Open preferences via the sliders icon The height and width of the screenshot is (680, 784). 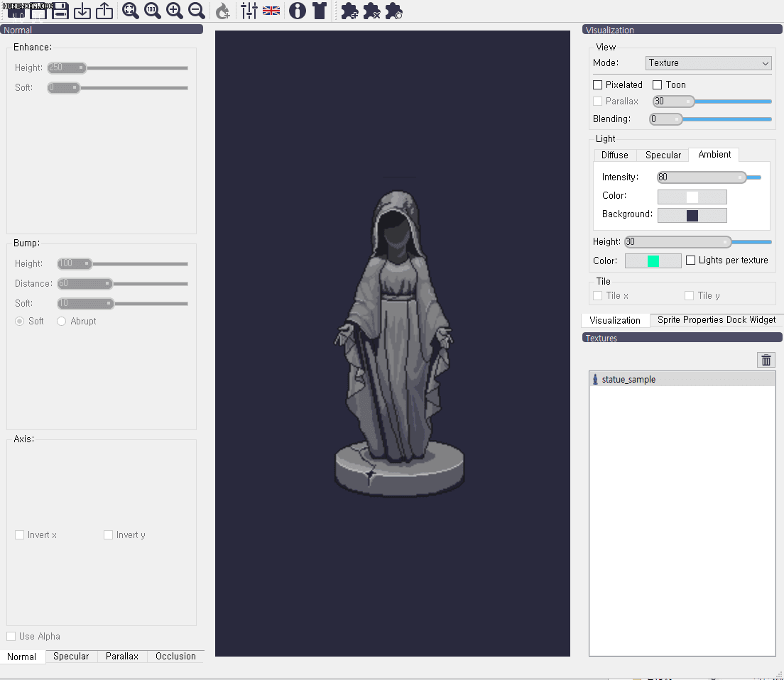[249, 11]
